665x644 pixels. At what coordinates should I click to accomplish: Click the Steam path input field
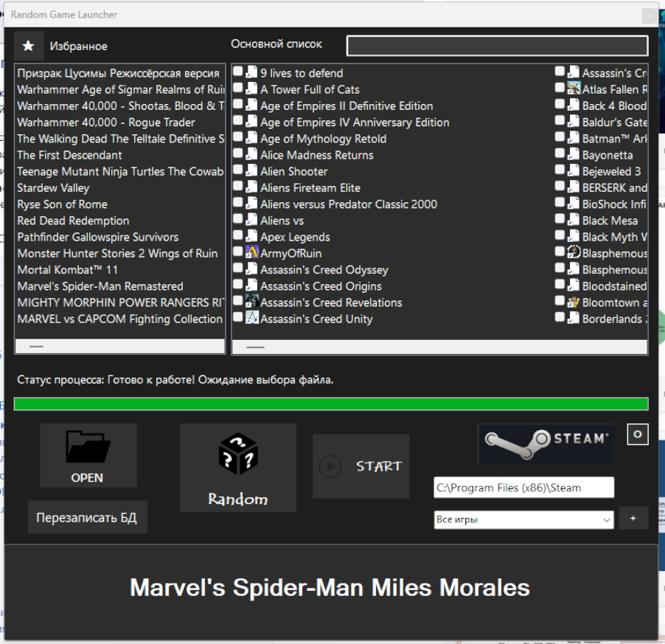point(523,488)
